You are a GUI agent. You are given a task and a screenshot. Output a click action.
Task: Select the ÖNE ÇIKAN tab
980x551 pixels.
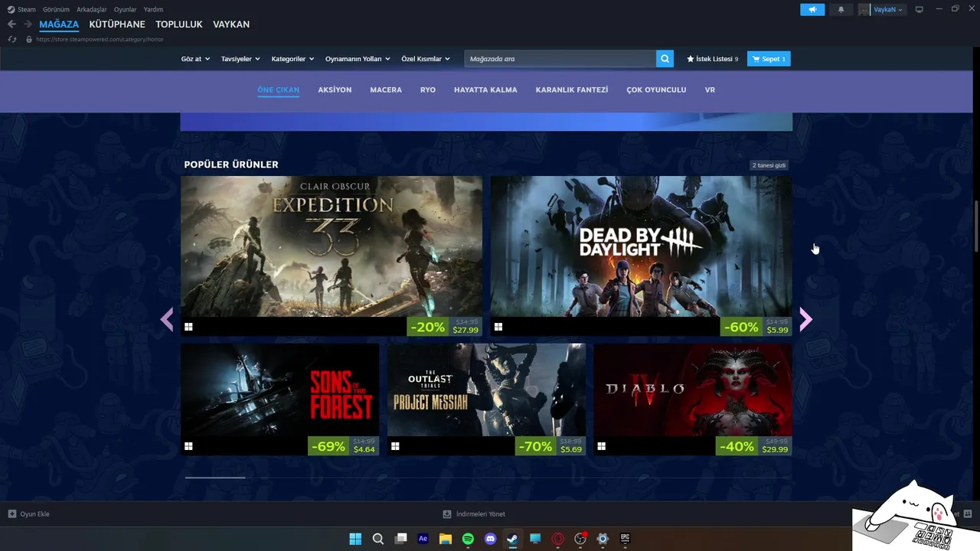click(279, 90)
